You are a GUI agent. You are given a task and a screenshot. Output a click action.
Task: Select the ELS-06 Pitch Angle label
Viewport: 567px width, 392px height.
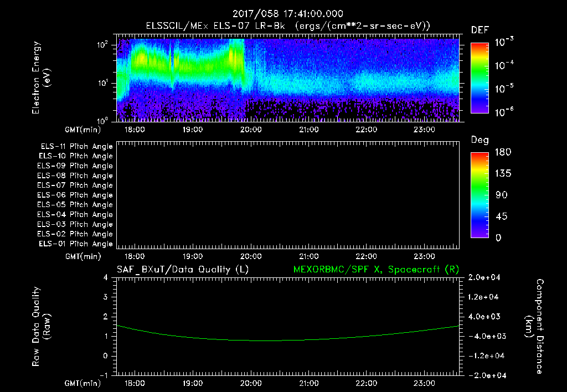pyautogui.click(x=75, y=195)
